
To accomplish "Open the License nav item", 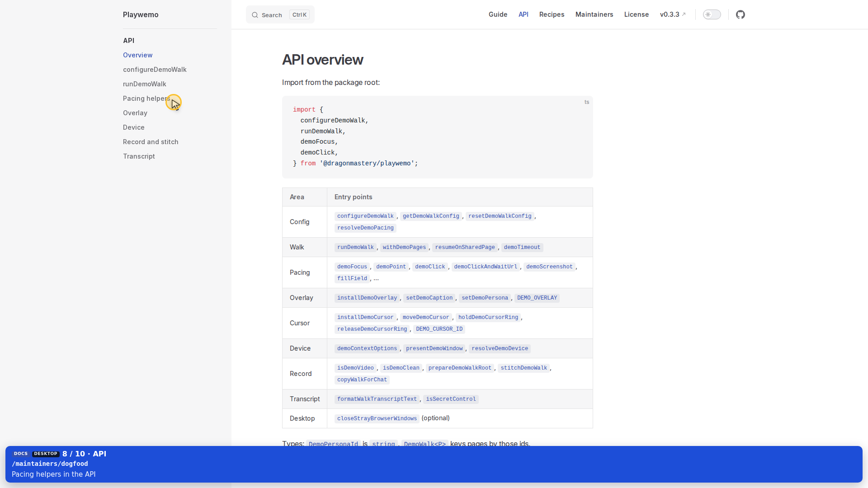I will (636, 14).
